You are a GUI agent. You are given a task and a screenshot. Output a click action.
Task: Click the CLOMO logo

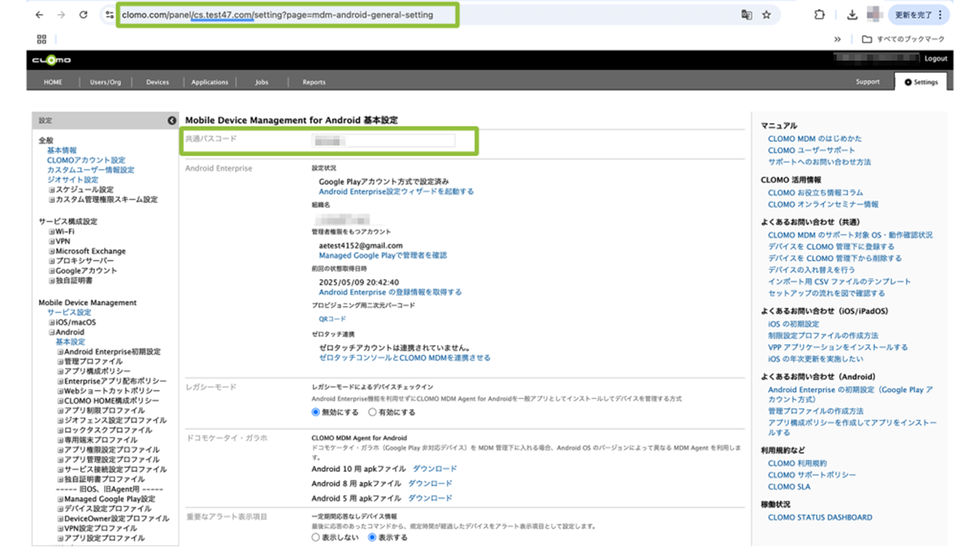point(51,60)
